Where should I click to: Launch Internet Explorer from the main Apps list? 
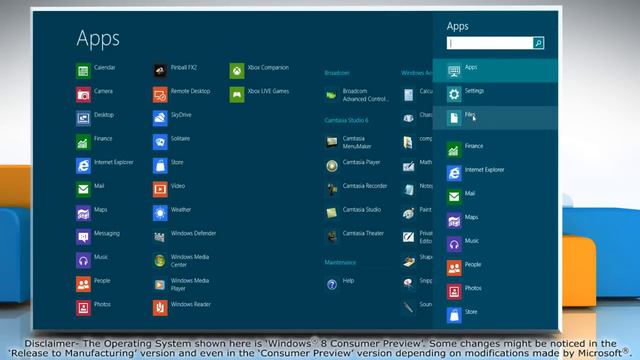pos(83,166)
